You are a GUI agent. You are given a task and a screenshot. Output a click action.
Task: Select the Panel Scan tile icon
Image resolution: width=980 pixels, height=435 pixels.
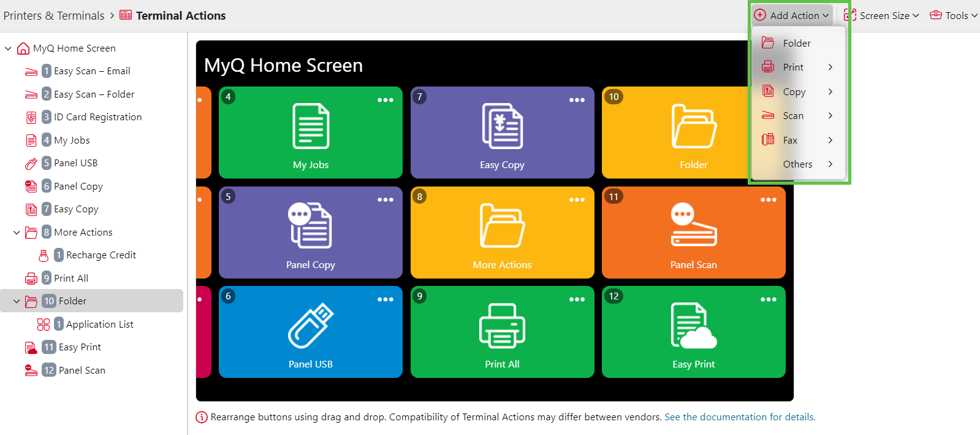tap(693, 225)
